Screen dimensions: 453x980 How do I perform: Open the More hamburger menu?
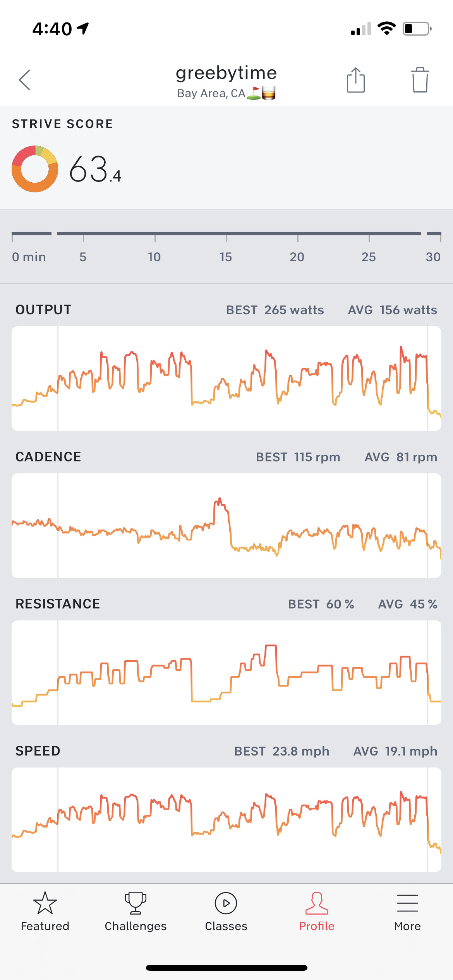407,903
